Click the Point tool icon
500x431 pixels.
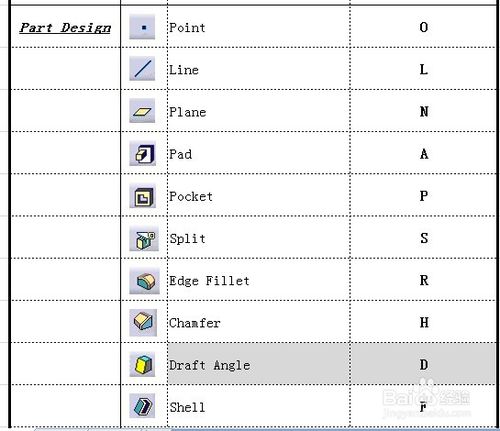tap(142, 27)
